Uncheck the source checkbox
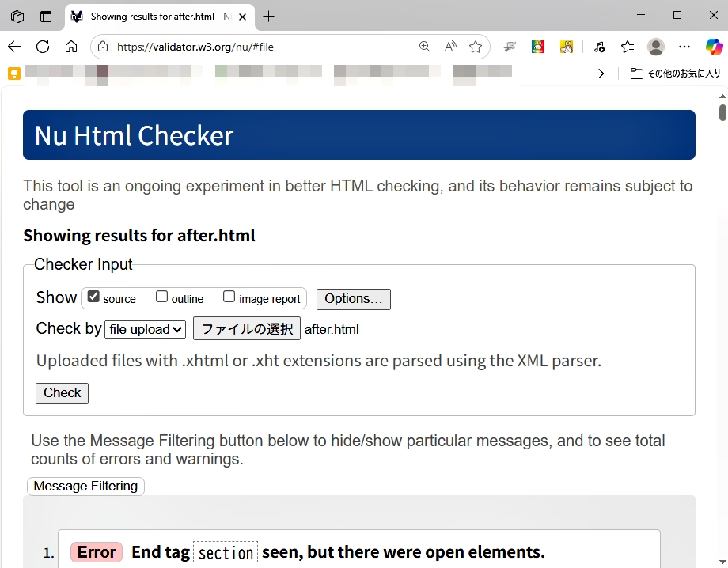 (93, 297)
